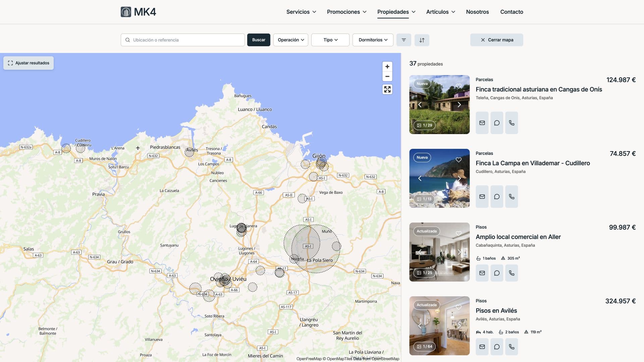644x362 pixels.
Task: Open the Artículos menu
Action: (440, 12)
